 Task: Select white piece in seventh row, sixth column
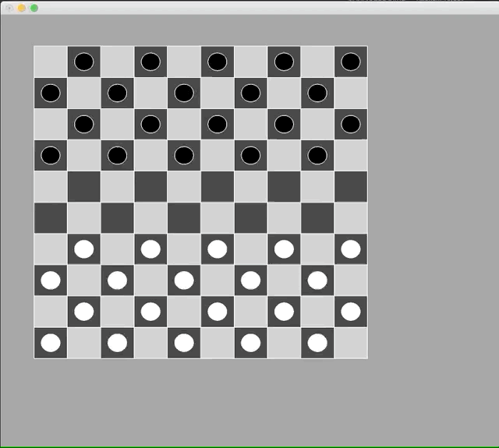[218, 249]
